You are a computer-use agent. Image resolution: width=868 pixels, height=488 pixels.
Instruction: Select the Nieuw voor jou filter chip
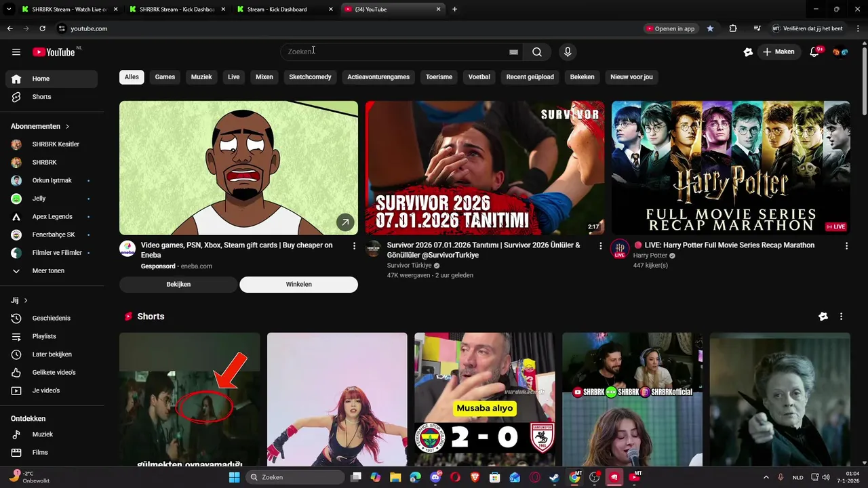[631, 77]
